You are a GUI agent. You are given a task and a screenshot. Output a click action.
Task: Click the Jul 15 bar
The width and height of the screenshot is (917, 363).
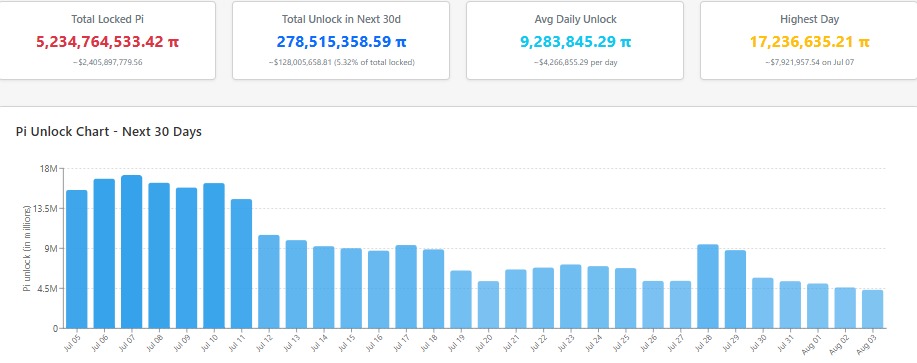click(x=351, y=288)
